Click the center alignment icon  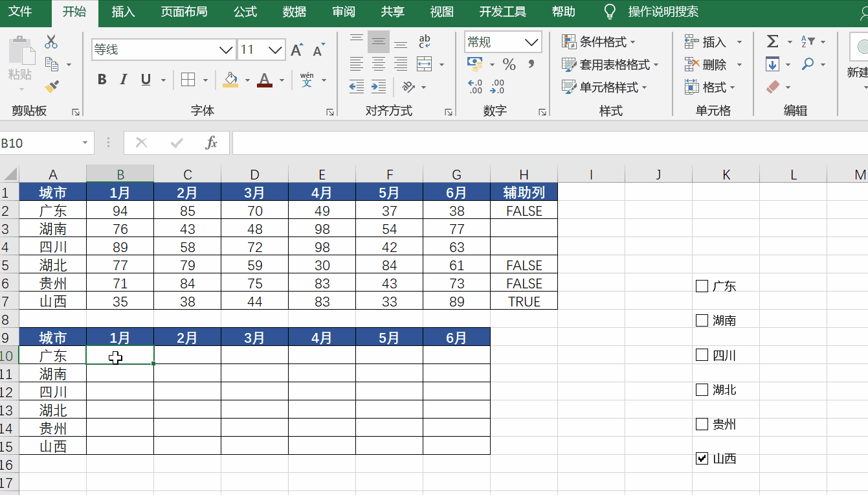tap(378, 63)
